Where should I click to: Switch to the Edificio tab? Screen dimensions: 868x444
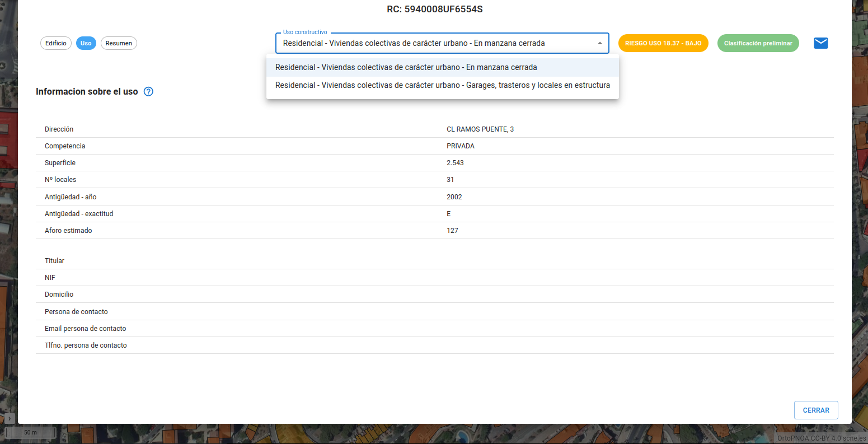point(56,43)
